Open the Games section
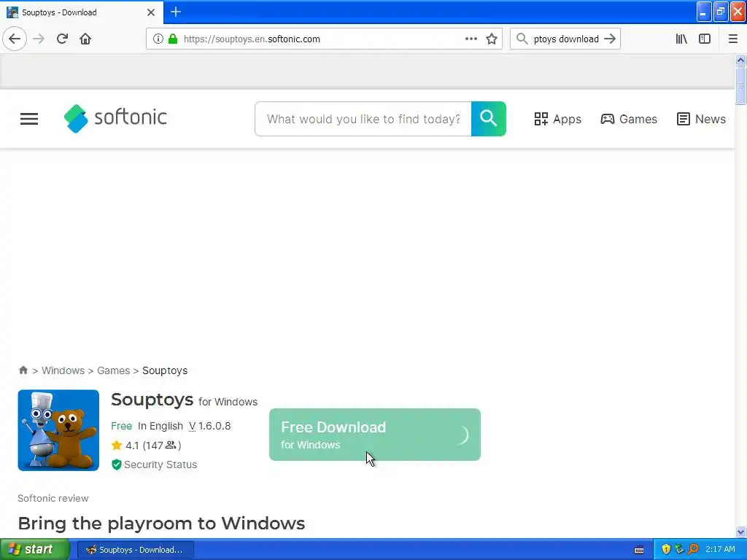Screen dimensions: 747x560 (x=628, y=119)
